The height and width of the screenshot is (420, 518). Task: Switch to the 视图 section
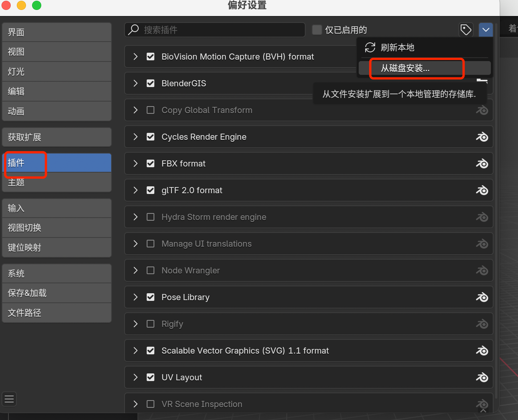coord(57,52)
